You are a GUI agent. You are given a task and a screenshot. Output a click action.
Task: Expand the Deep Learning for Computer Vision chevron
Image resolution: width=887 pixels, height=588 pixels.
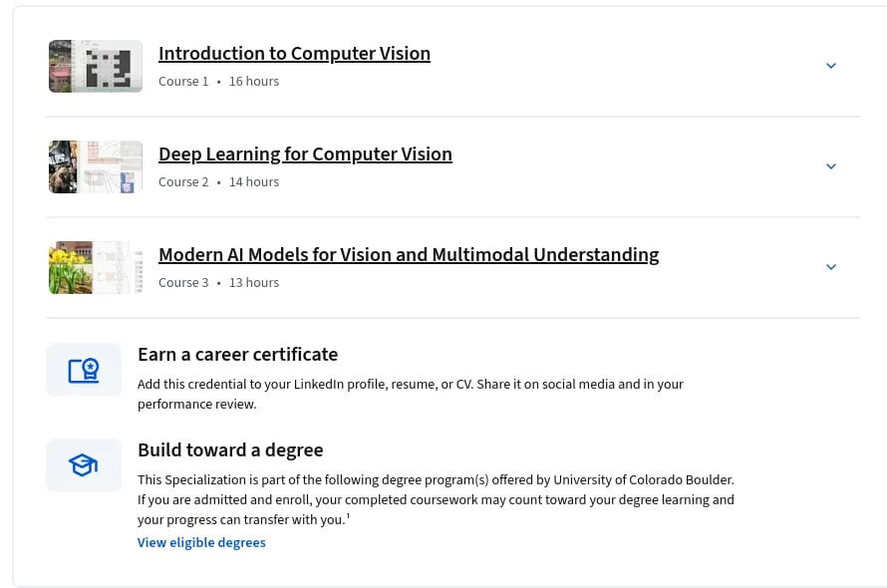831,166
